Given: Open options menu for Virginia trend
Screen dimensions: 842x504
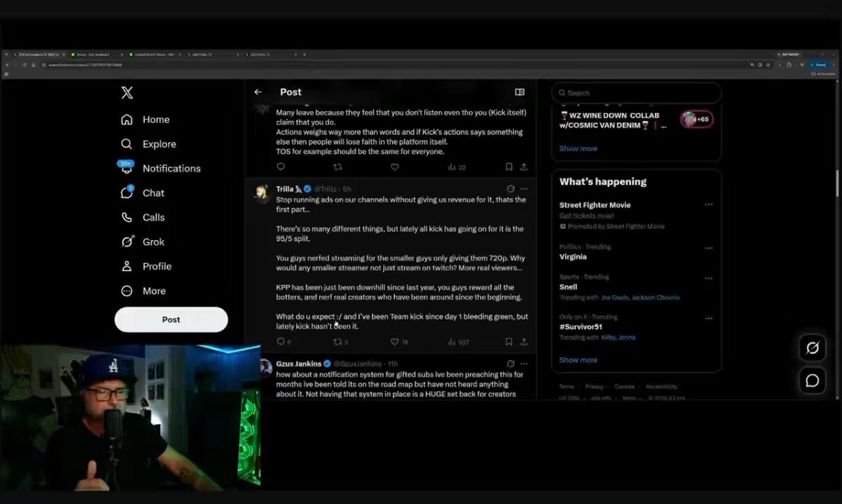Looking at the screenshot, I should pos(709,248).
